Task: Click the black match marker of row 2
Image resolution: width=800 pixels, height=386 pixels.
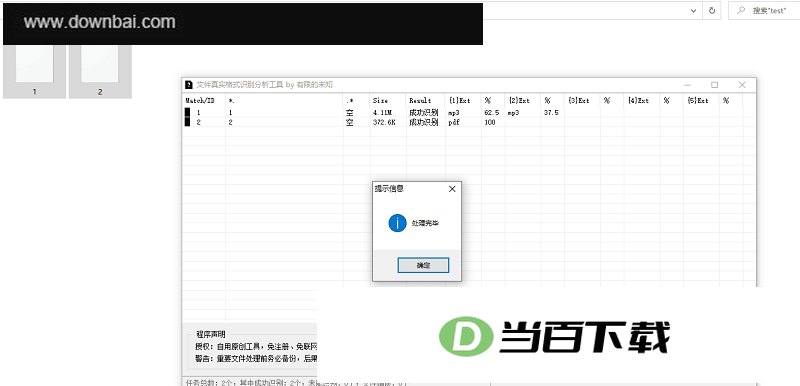Action: [187, 122]
